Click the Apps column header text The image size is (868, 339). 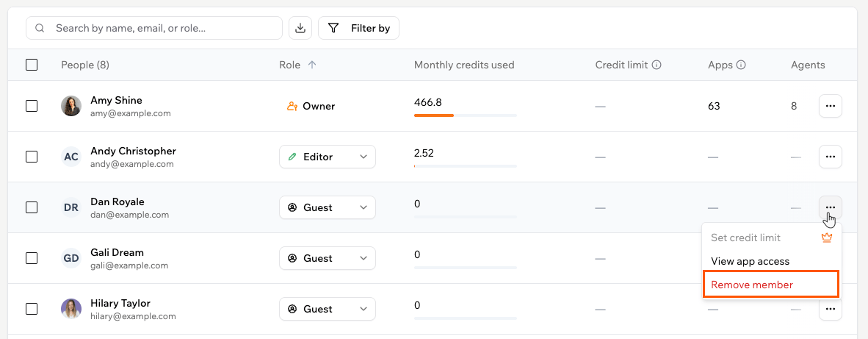720,65
